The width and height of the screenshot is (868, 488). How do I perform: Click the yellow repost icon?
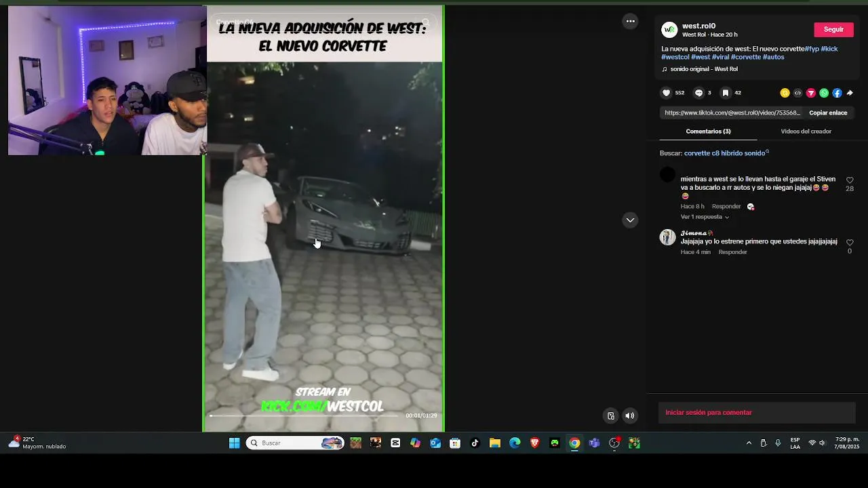(x=785, y=93)
